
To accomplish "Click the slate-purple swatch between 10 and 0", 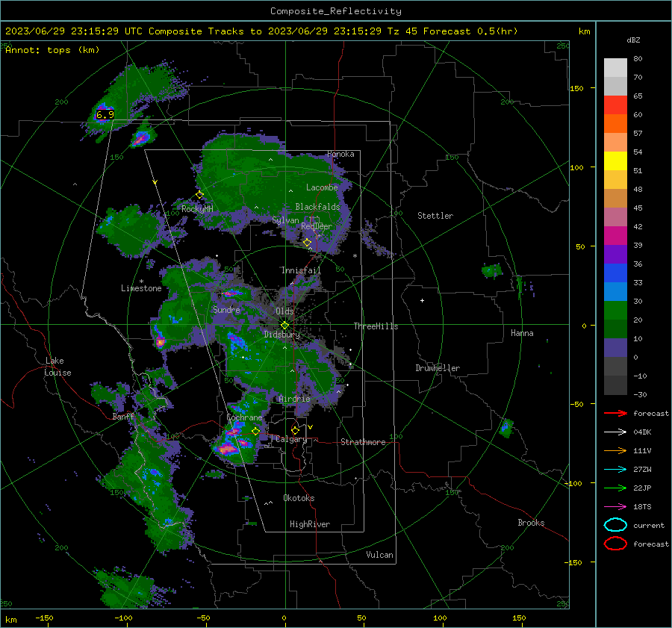I will [615, 347].
